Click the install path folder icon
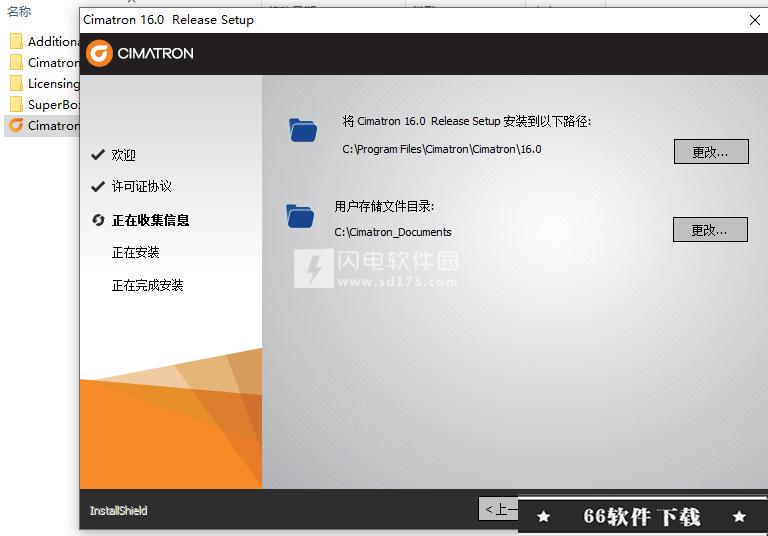Image resolution: width=768 pixels, height=536 pixels. click(x=303, y=130)
